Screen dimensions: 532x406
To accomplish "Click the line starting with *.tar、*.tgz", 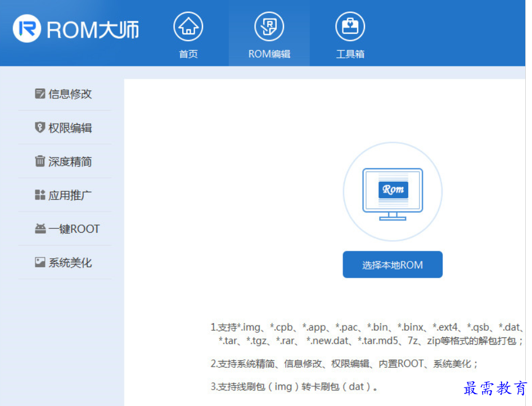I will 371,341.
